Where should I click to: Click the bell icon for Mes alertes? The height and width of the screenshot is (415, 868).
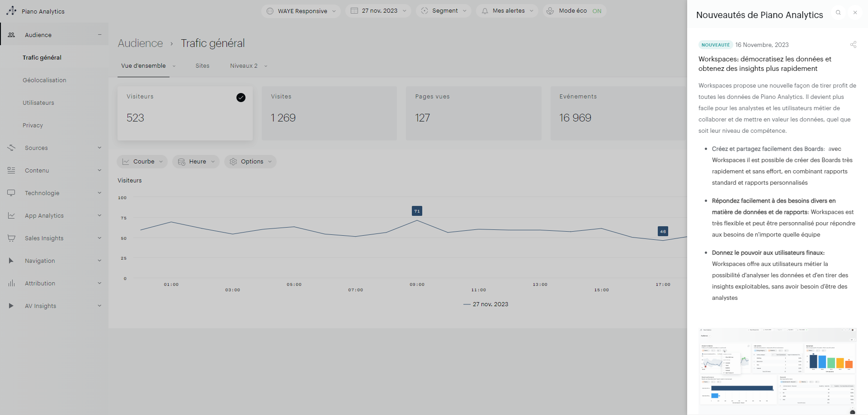[485, 11]
